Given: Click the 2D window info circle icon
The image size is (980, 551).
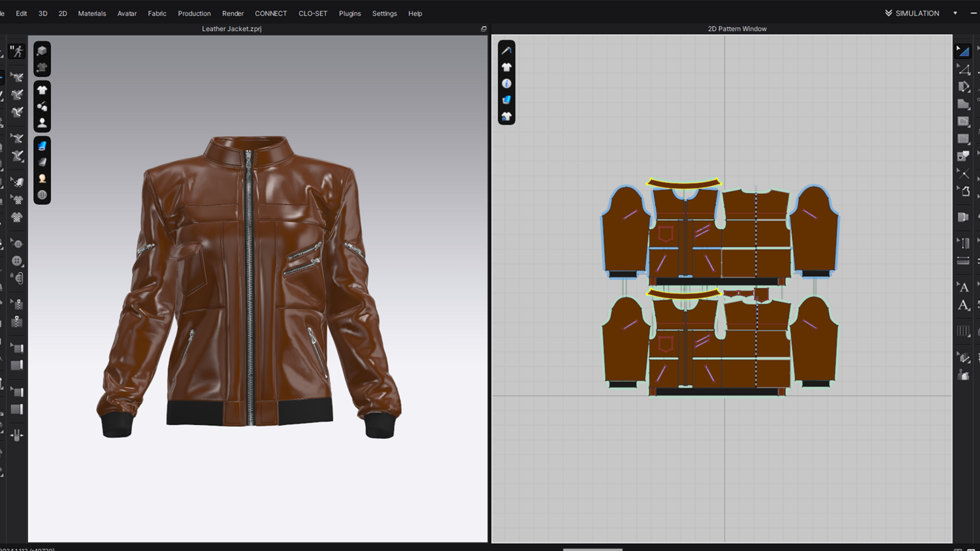Looking at the screenshot, I should [x=506, y=84].
